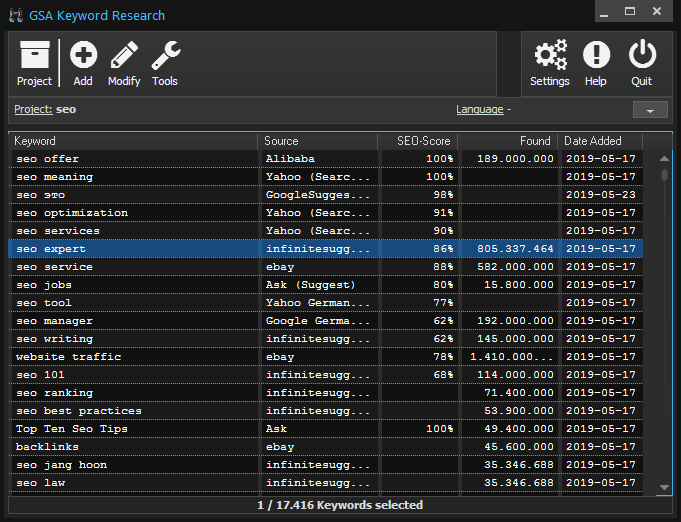Viewport: 681px width, 522px height.
Task: Click the 'Keywords selected' status bar
Action: coord(340,505)
